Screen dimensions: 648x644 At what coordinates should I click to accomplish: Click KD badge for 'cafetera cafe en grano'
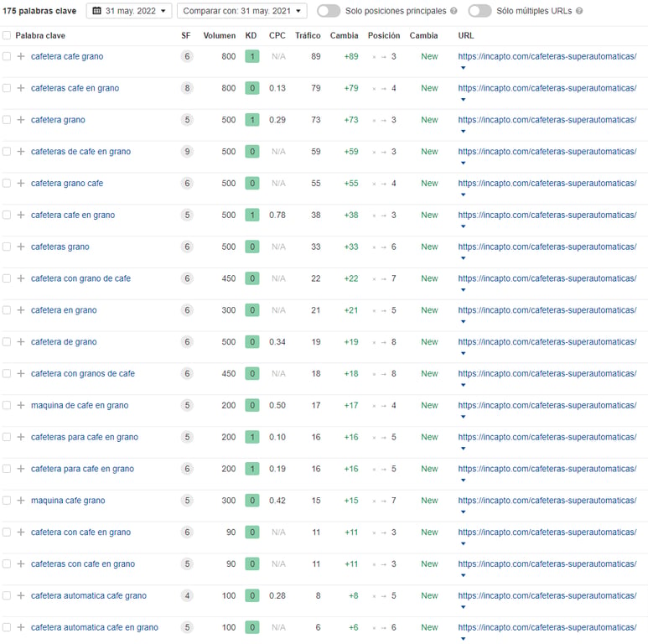point(252,215)
